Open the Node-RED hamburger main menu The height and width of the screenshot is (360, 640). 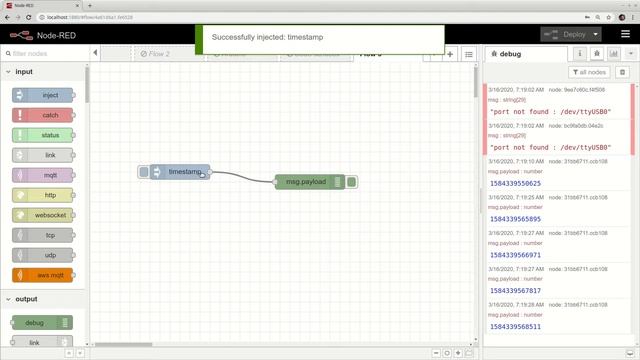click(x=625, y=34)
